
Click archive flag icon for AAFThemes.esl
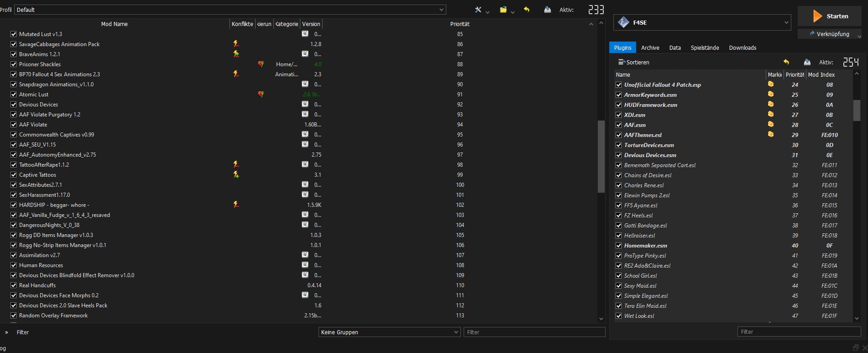pos(771,135)
